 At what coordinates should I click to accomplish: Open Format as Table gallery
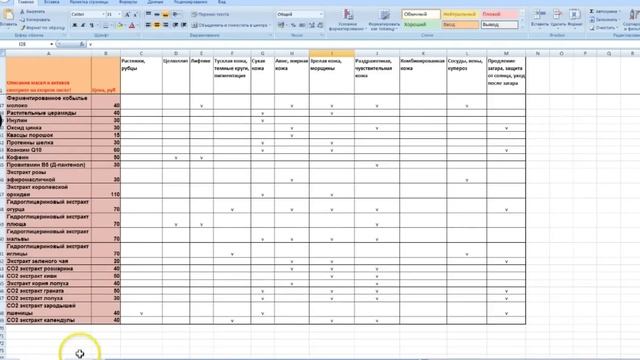pyautogui.click(x=384, y=20)
